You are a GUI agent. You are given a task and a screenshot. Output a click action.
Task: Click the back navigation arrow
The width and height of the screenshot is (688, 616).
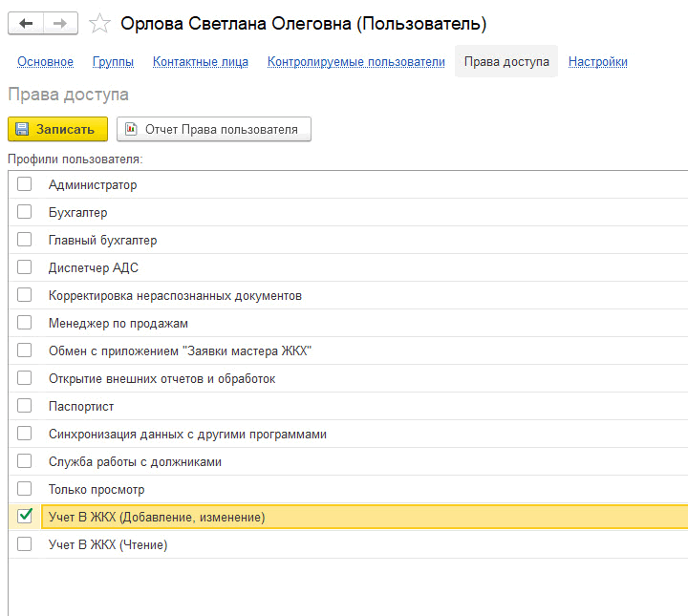(x=26, y=23)
